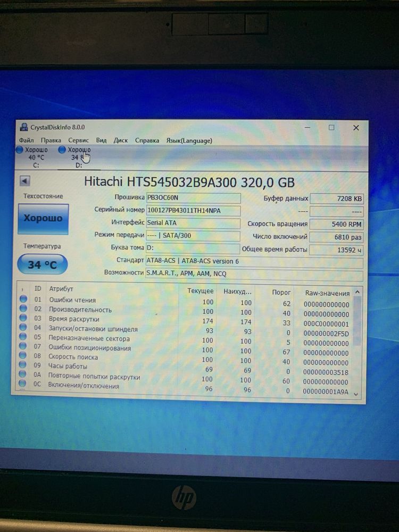Click the Стандарт field ATA8-ACS
The image size is (399, 532).
[254, 261]
